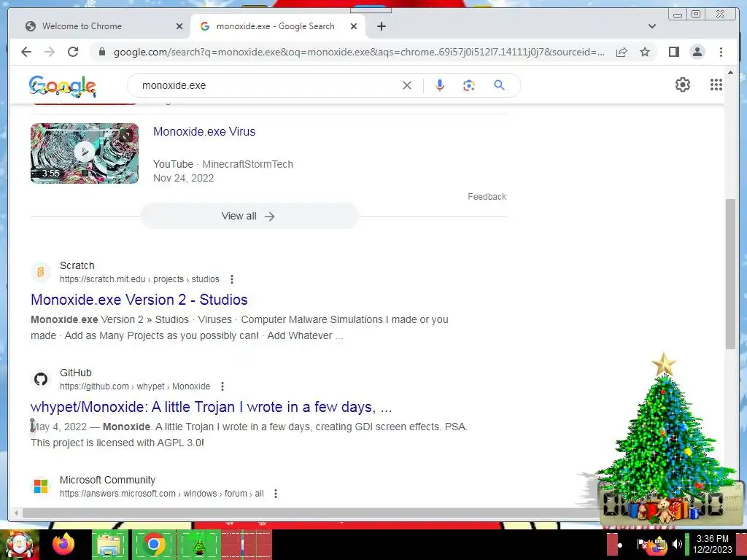
Task: Expand the tab search dropdown chevron
Action: coord(652,26)
